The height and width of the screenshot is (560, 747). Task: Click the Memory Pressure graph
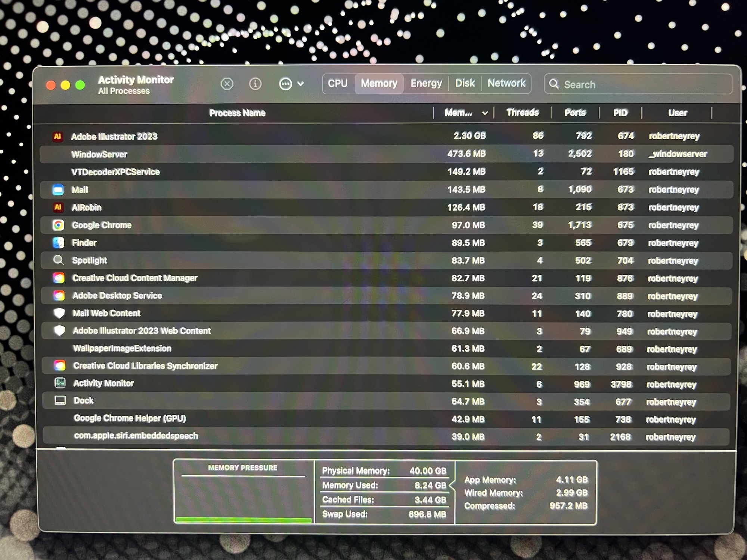point(243,497)
